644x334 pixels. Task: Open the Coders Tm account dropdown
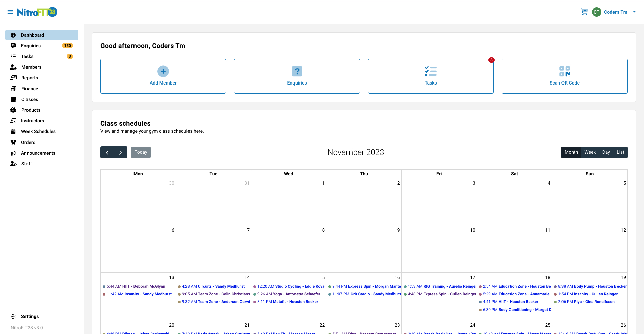point(616,12)
